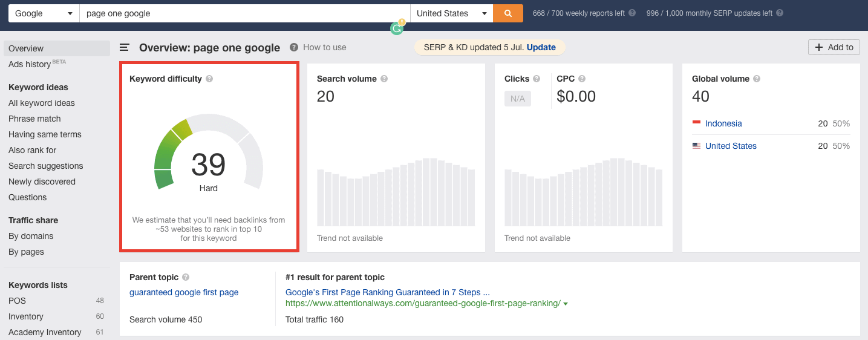Click help icon next to Clicks
Viewport: 868px width, 340px height.
click(537, 79)
